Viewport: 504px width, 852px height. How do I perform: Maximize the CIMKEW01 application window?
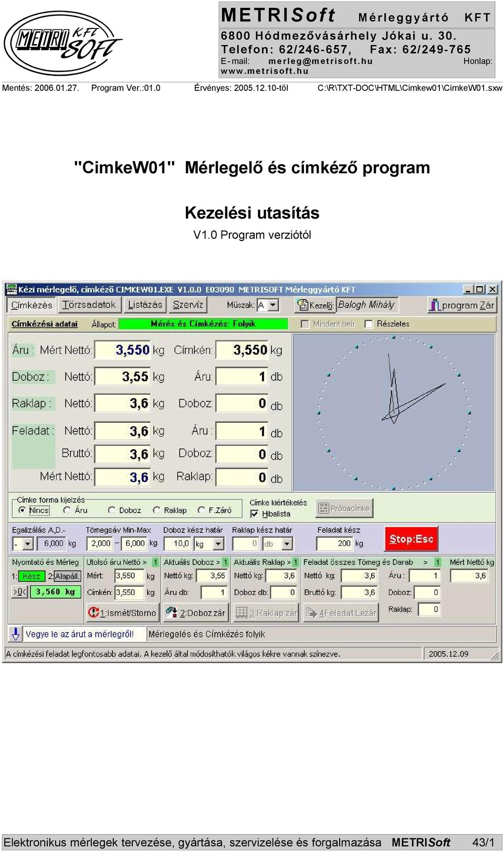(480, 289)
